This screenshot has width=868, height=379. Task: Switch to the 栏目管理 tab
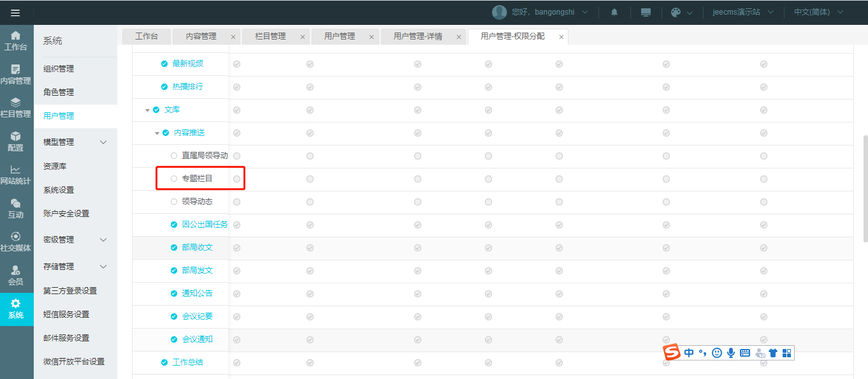coord(270,36)
